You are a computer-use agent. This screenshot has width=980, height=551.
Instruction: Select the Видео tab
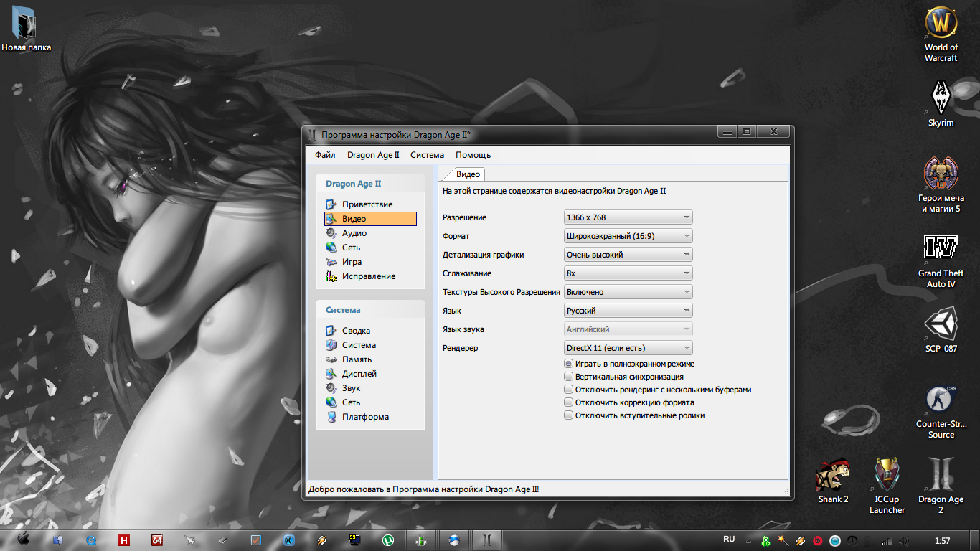pyautogui.click(x=468, y=174)
